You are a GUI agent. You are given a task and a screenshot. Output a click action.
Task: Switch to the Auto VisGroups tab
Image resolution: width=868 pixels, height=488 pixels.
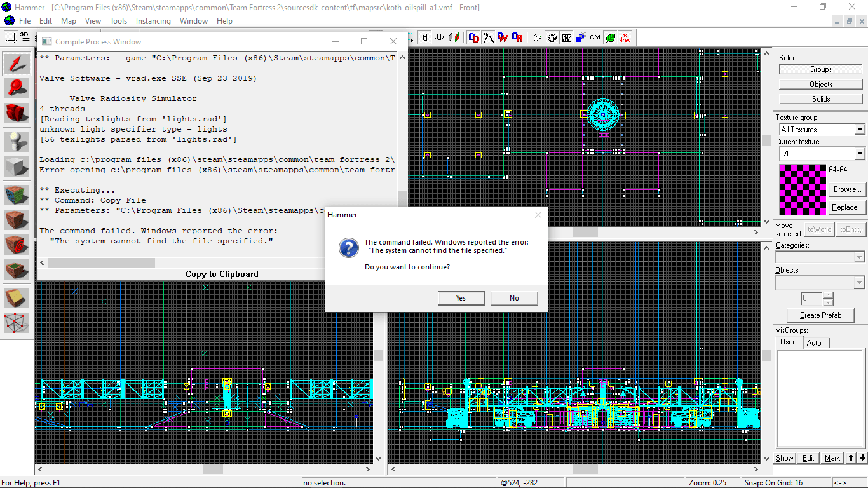pos(814,342)
